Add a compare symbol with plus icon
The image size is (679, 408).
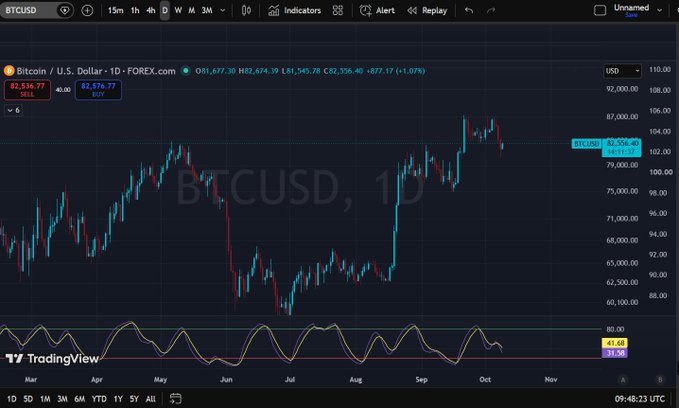coord(87,10)
